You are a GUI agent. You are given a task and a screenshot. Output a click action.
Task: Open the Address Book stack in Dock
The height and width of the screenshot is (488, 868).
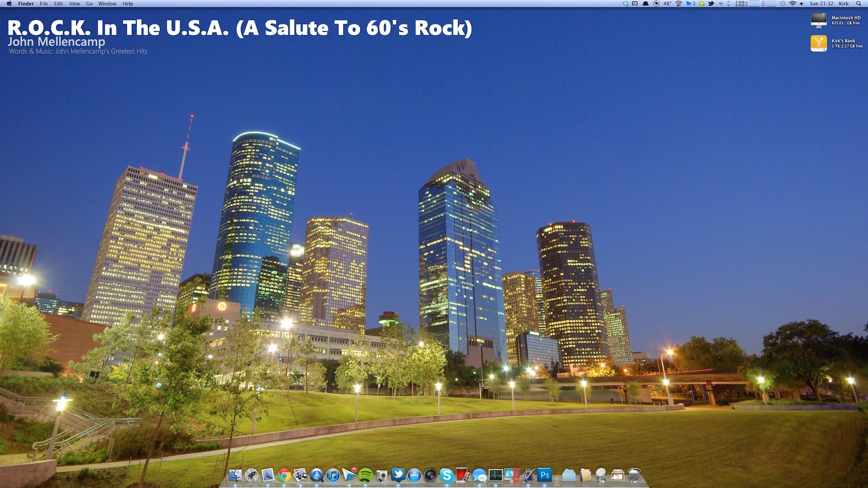tap(585, 475)
